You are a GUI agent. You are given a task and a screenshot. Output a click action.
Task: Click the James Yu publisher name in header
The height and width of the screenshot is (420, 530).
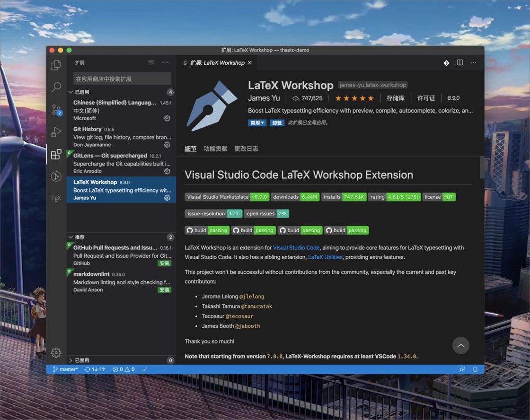264,98
